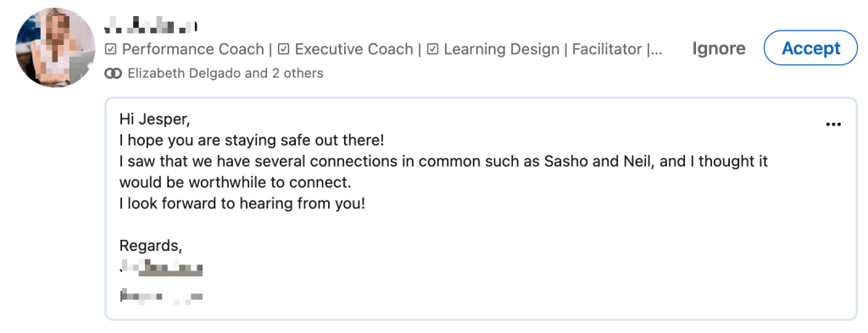
Task: View Elizabeth Delgado and 2 others
Action: [x=225, y=73]
